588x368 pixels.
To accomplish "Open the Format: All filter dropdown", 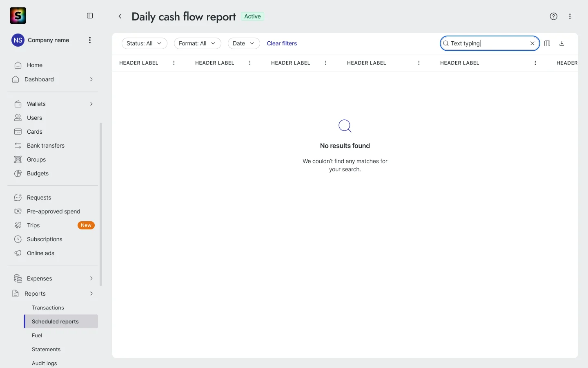I will (198, 43).
